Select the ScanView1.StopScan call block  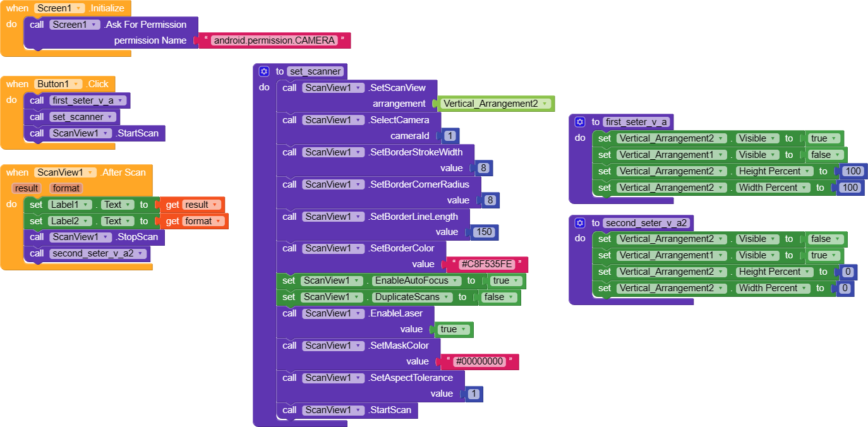click(95, 237)
